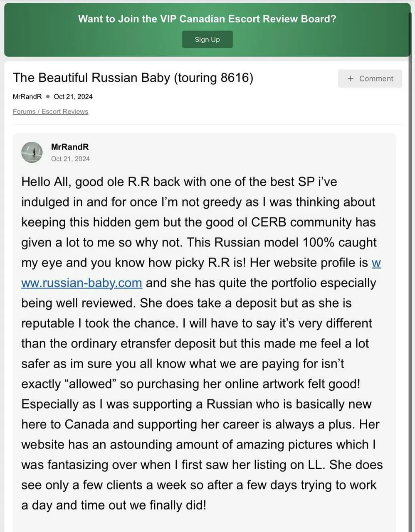Open the Escort Reviews breadcrumb link

point(64,111)
